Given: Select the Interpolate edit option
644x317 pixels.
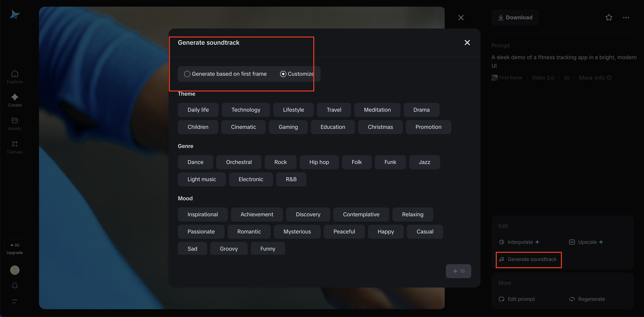Looking at the screenshot, I should (x=520, y=242).
